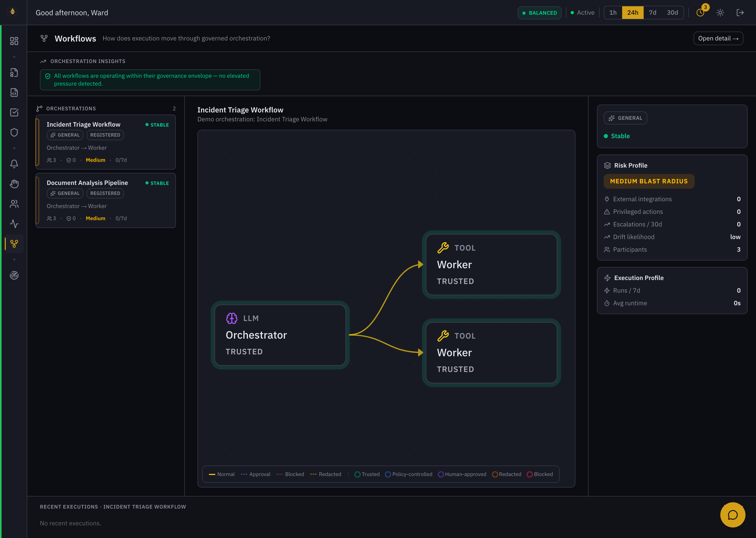Open the agent document sidebar icon
The width and height of the screenshot is (756, 538).
pyautogui.click(x=14, y=73)
